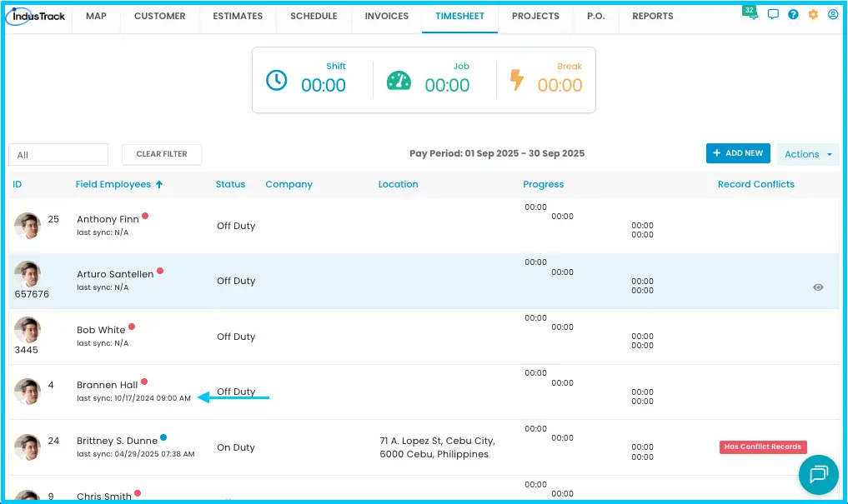The width and height of the screenshot is (848, 504).
Task: Click the Arturo Santellen name
Action: [115, 274]
